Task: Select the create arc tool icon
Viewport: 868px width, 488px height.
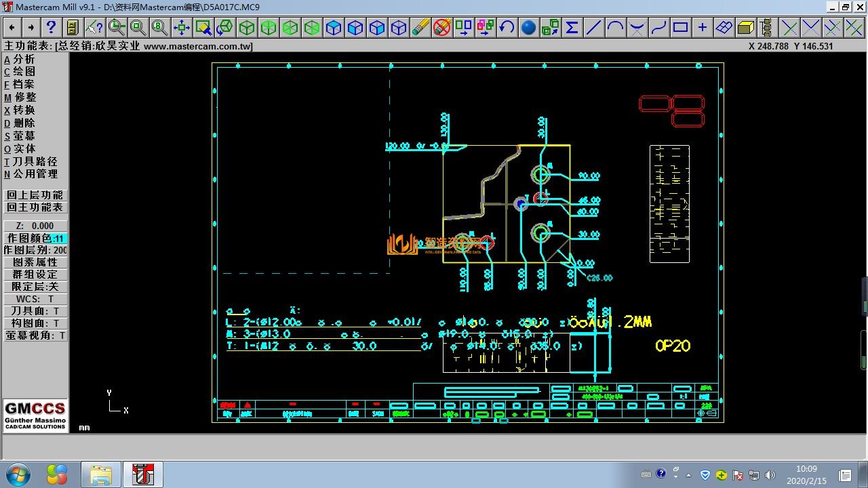Action: click(615, 27)
